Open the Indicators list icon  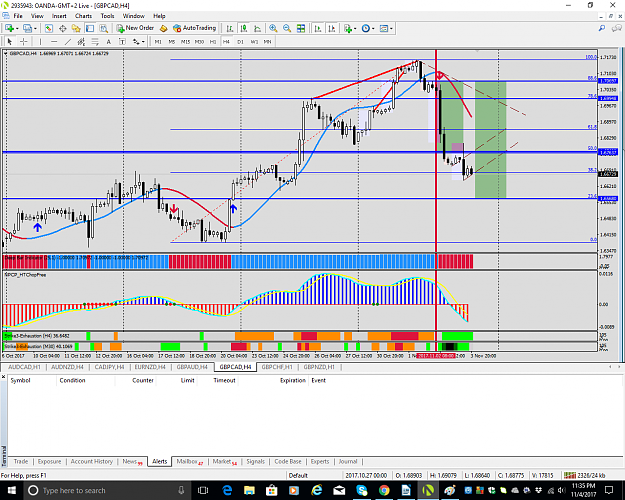click(348, 28)
